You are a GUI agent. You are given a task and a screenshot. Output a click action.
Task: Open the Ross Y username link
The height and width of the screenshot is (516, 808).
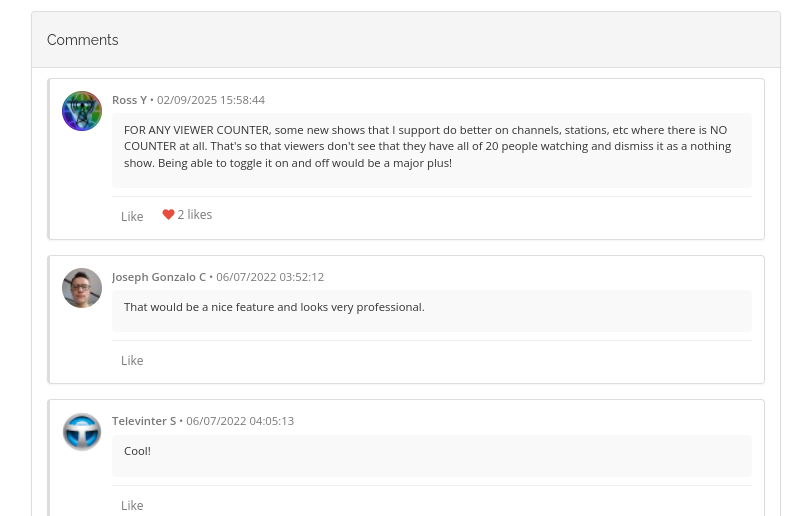coord(129,100)
